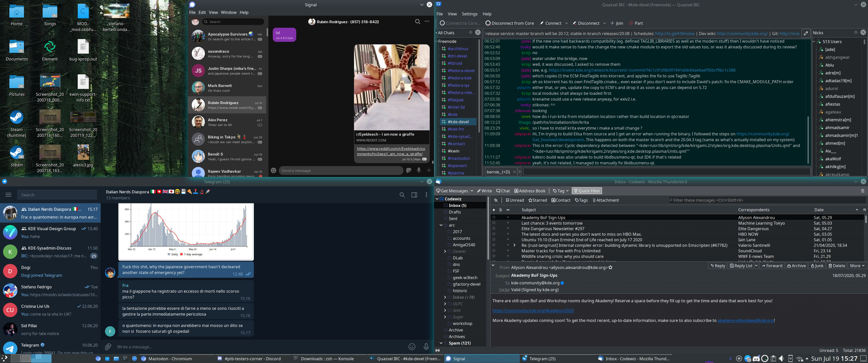Click the Signal voice message microphone icon
The width and height of the screenshot is (868, 363).
419,170
